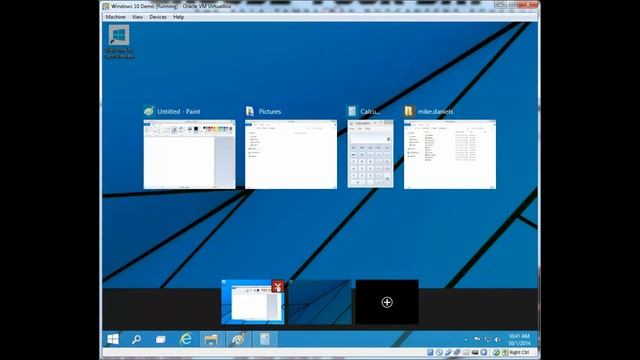The width and height of the screenshot is (640, 360).
Task: Click the Calculator icon beside Calcu... title
Action: pos(352,111)
